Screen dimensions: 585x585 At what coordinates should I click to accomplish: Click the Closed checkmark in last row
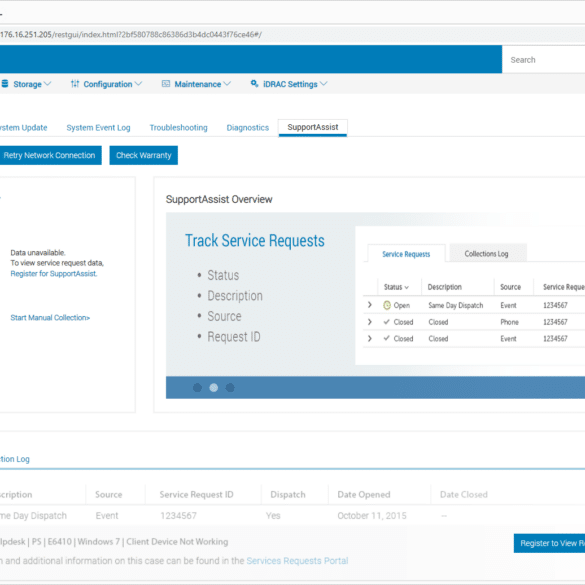coord(387,338)
